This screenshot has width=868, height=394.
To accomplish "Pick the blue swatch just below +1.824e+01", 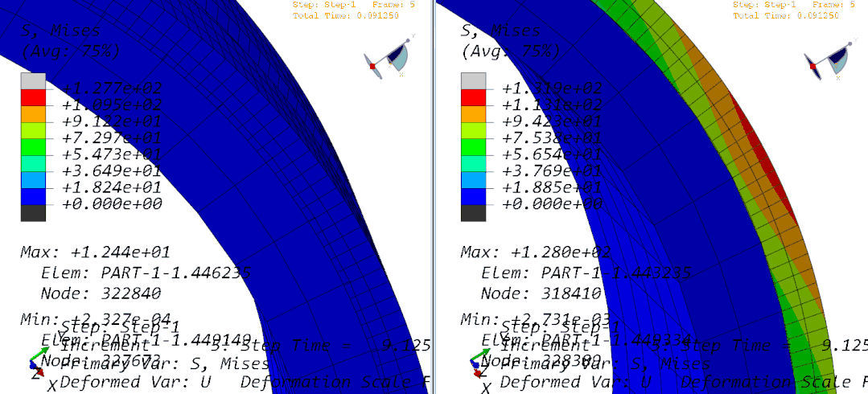I will 33,196.
